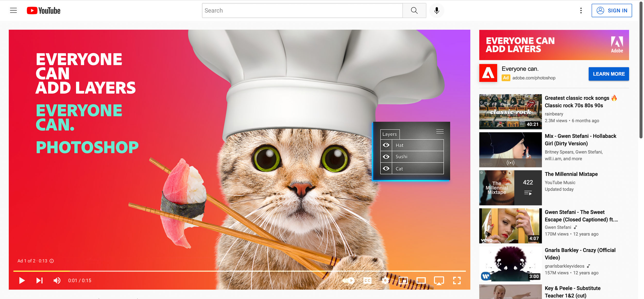Open the three-dot settings menu
The height and width of the screenshot is (299, 644).
[581, 11]
